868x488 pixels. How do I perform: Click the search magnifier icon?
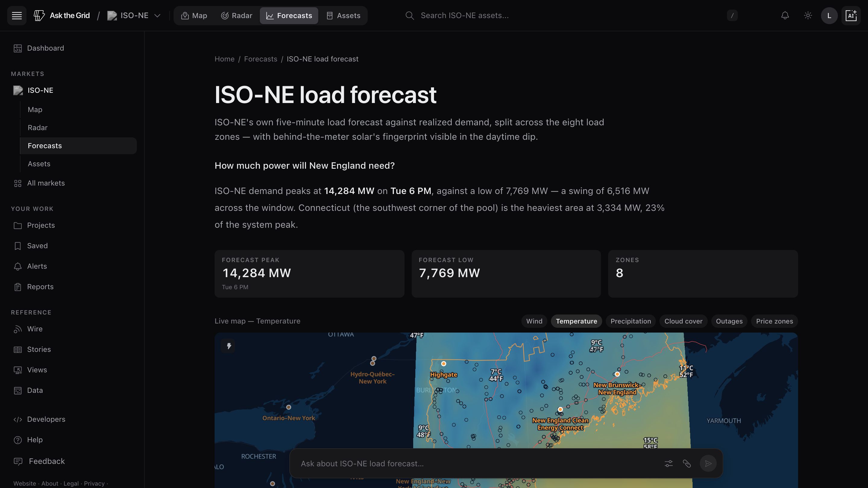click(409, 15)
